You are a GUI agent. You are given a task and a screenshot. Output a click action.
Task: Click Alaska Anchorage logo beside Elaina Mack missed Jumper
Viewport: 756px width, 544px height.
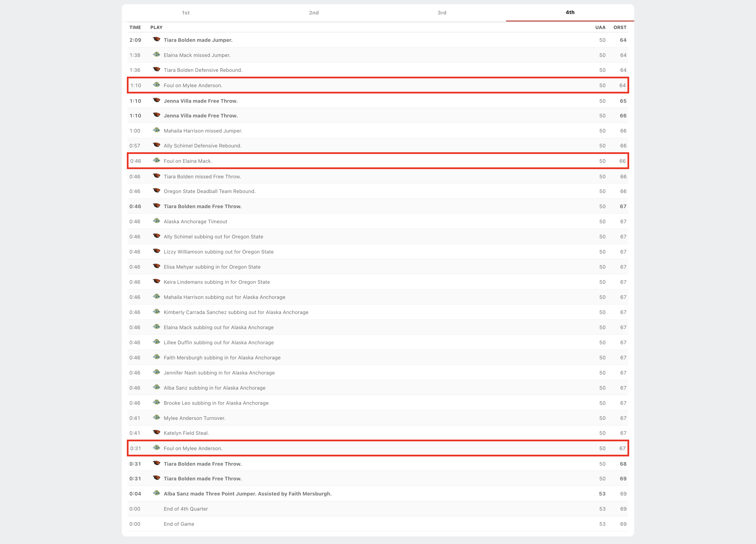[156, 55]
